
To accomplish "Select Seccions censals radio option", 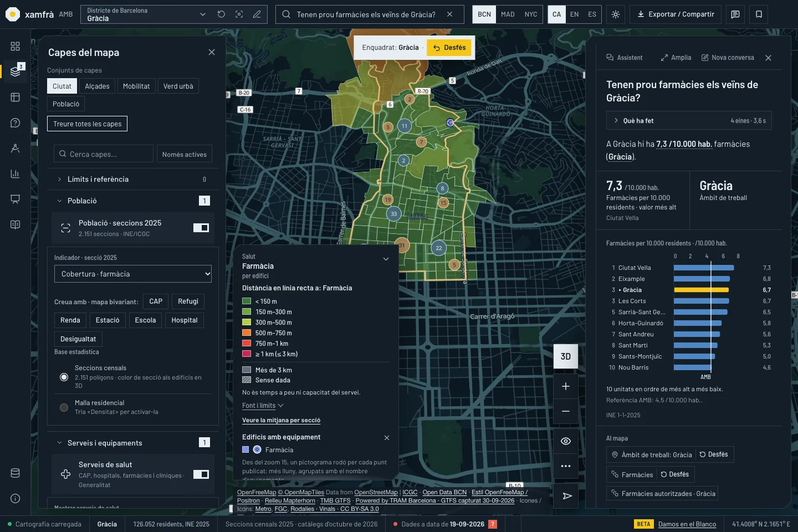I will coord(64,377).
